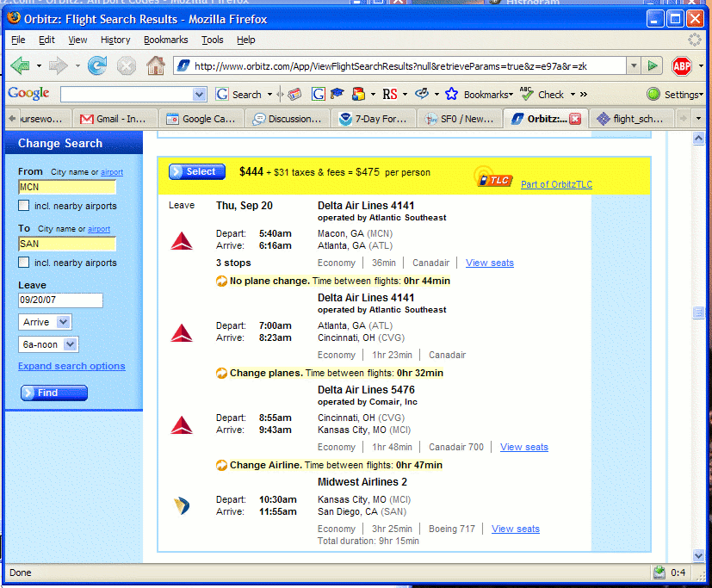Open the address bar history dropdown
Screen dimensions: 712x588
tap(634, 65)
